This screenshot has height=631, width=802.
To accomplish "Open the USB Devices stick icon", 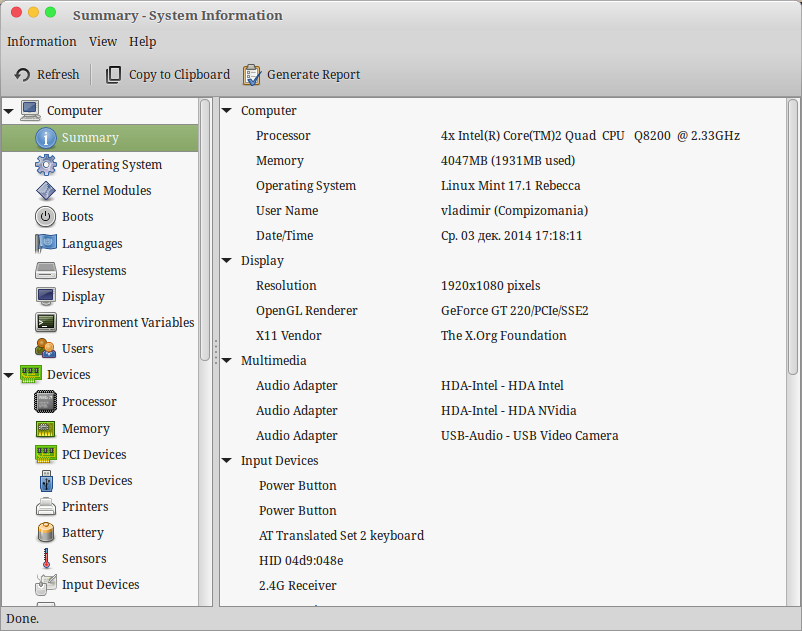I will [x=46, y=481].
